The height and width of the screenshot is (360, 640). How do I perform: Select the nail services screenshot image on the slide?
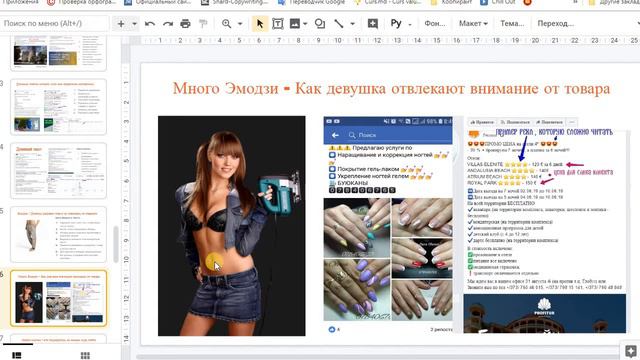coord(388,226)
